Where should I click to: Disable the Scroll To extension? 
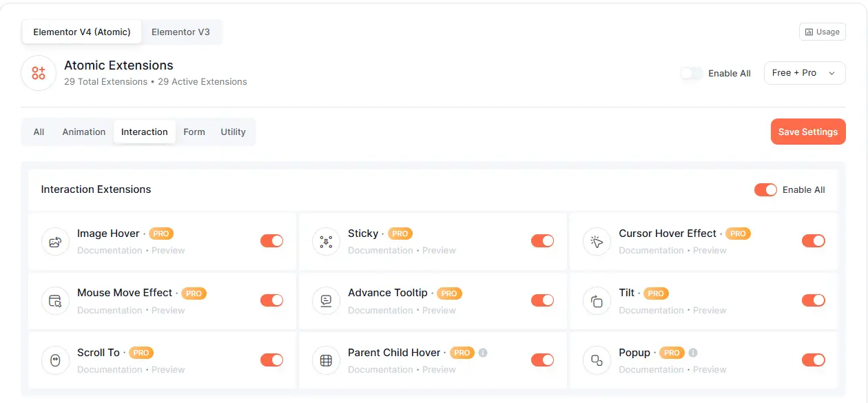[271, 360]
